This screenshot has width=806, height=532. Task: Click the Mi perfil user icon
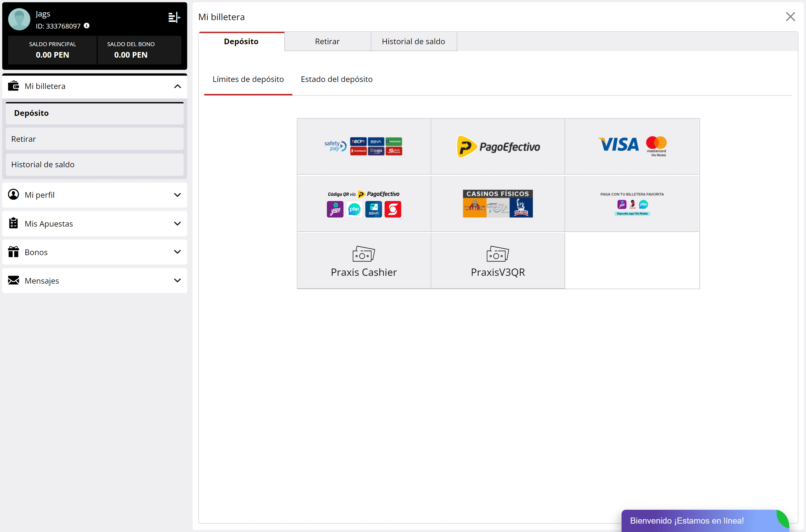point(14,194)
